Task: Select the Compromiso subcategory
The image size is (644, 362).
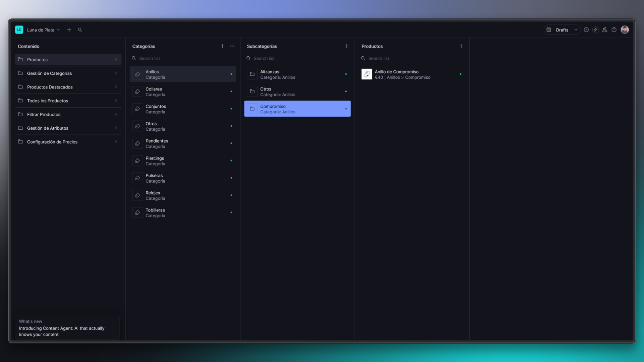Action: pyautogui.click(x=297, y=109)
